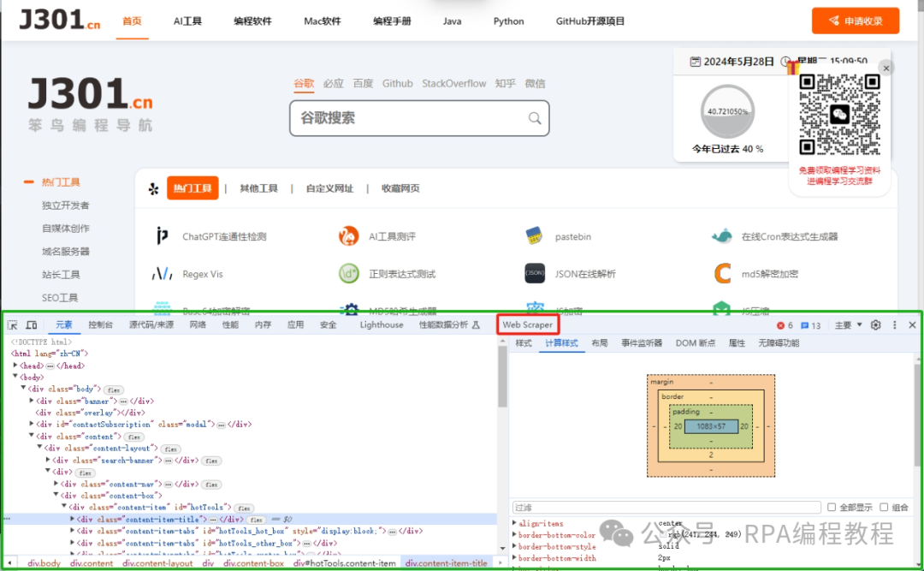
Task: Open the DevTools three-dot more menu
Action: pyautogui.click(x=895, y=325)
